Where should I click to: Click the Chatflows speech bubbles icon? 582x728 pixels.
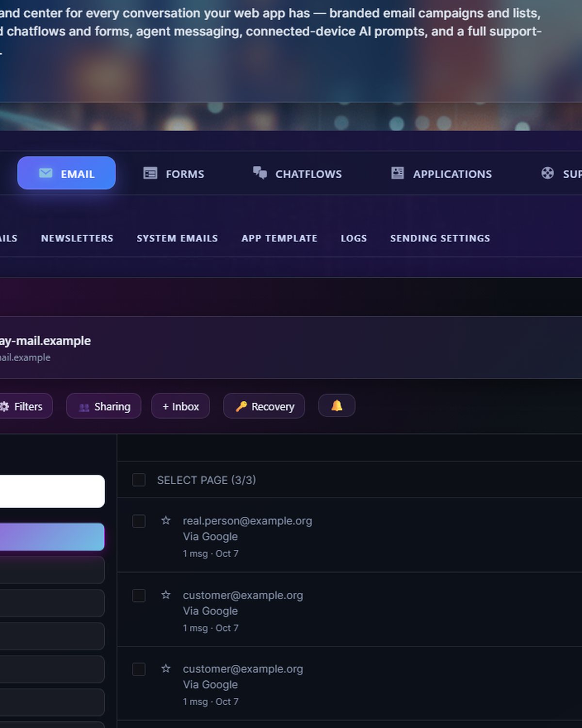click(x=260, y=173)
